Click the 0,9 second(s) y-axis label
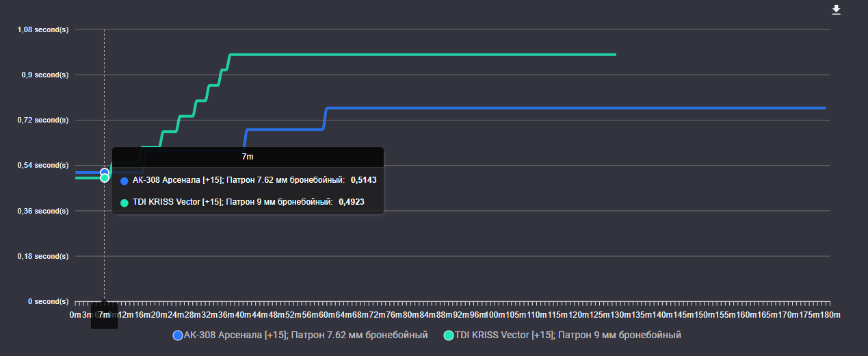This screenshot has width=868, height=356. pos(45,75)
